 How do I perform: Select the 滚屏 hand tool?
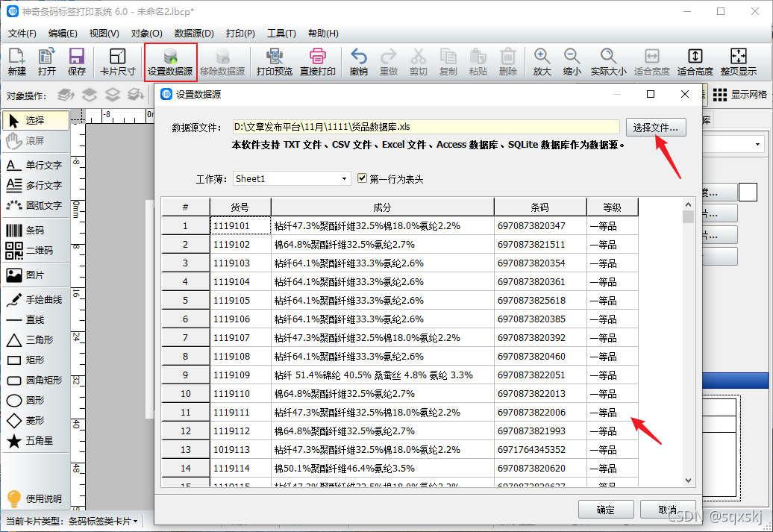click(x=36, y=141)
